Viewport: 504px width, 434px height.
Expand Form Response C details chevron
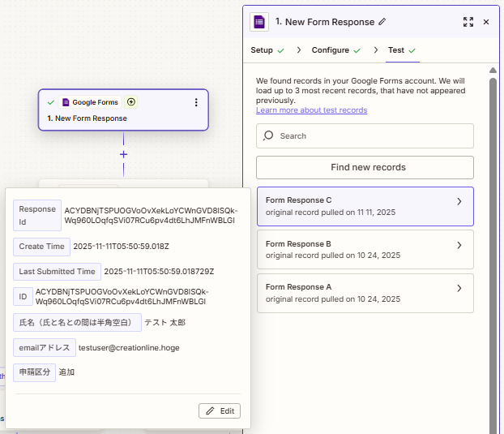click(459, 201)
